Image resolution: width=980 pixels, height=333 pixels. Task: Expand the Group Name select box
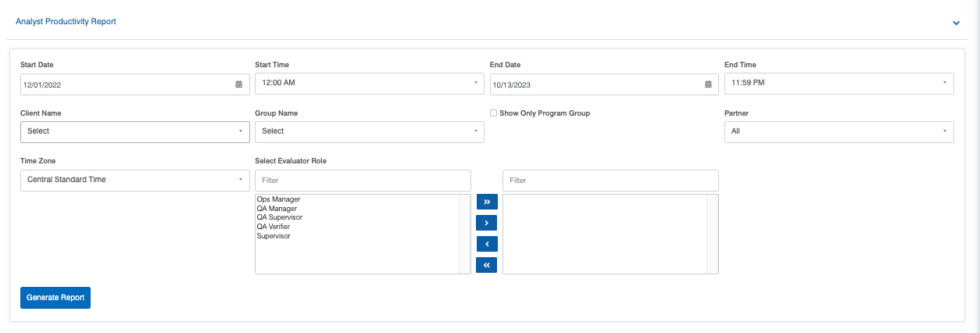coord(370,132)
